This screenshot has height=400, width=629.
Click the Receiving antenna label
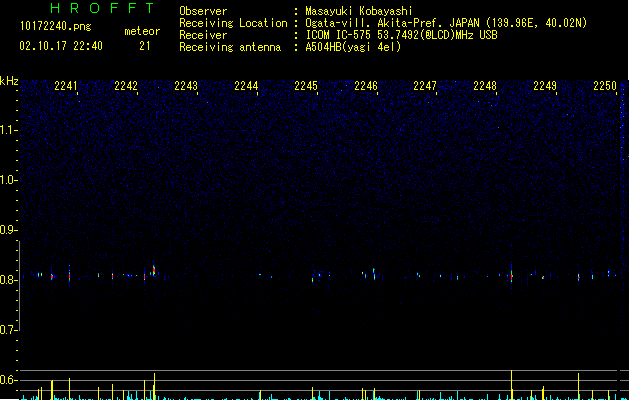click(x=230, y=47)
